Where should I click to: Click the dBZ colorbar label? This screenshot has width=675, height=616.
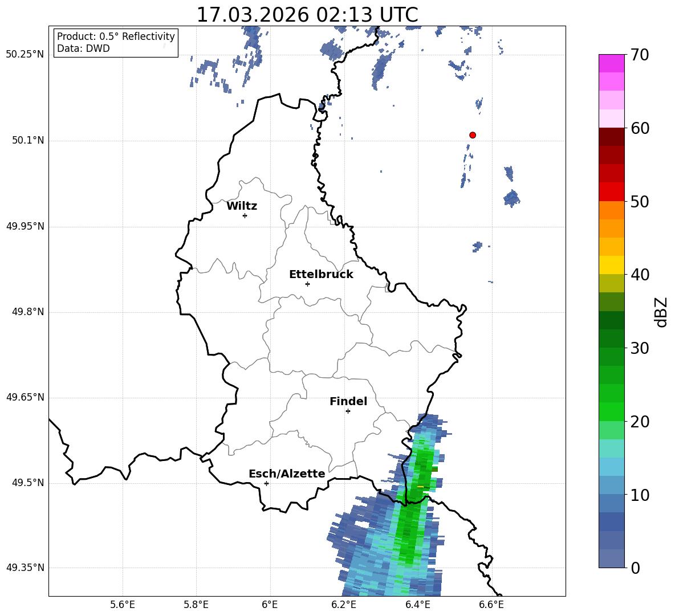[x=660, y=312]
